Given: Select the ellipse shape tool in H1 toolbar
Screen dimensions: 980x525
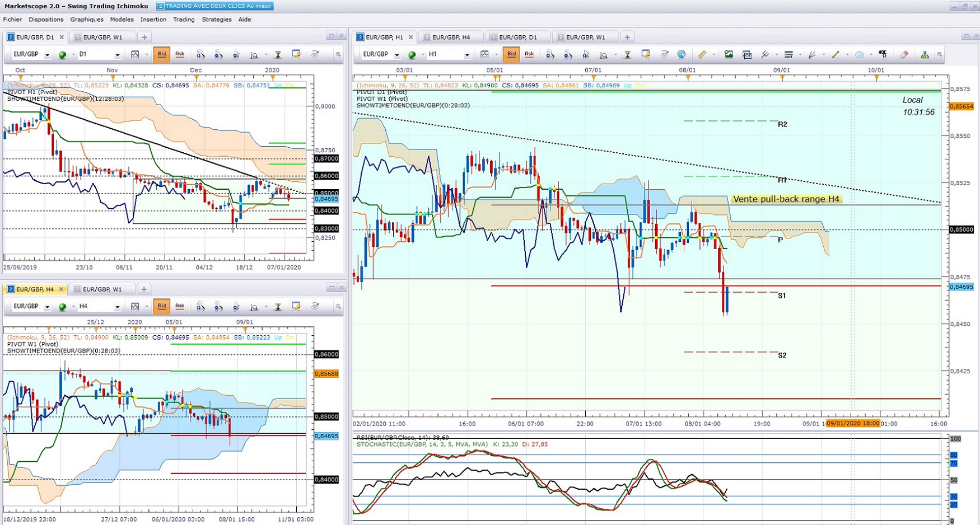Looking at the screenshot, I should [x=860, y=54].
